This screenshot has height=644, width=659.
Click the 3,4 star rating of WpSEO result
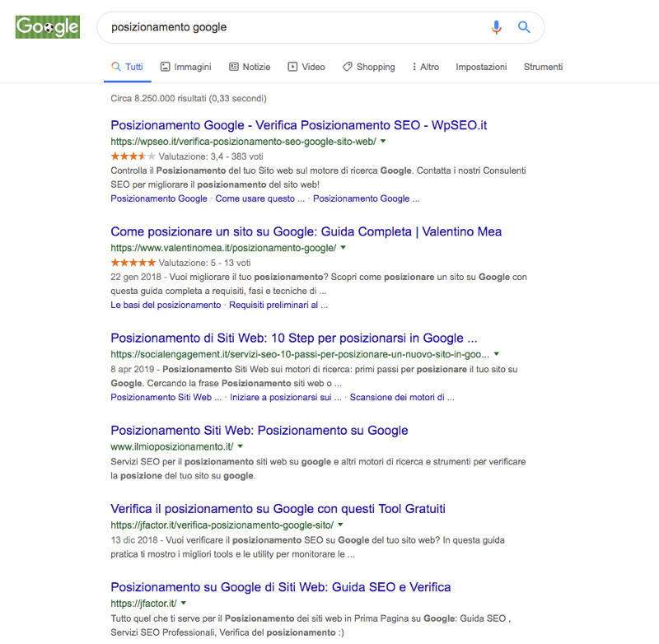pyautogui.click(x=133, y=156)
